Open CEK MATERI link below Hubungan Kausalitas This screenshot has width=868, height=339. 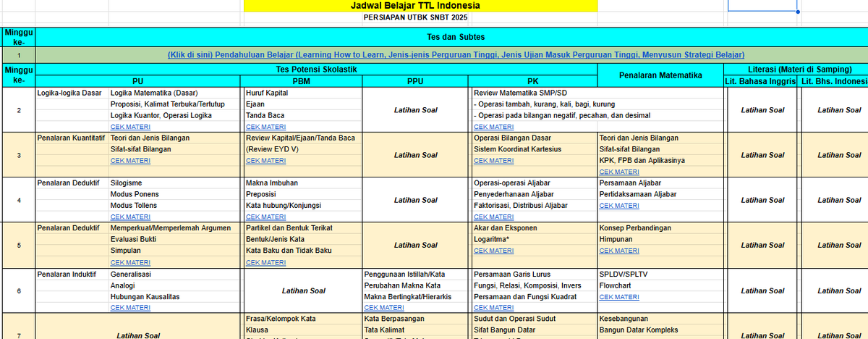[x=130, y=308]
